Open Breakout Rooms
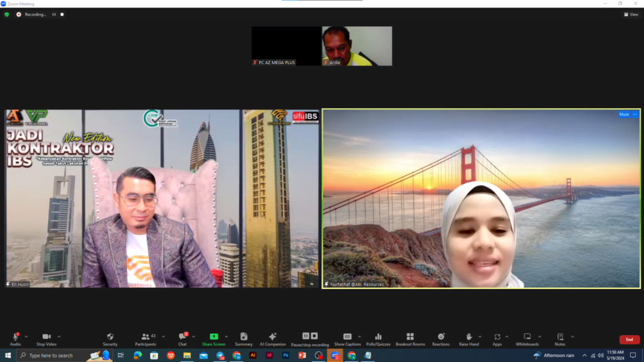 (x=410, y=337)
